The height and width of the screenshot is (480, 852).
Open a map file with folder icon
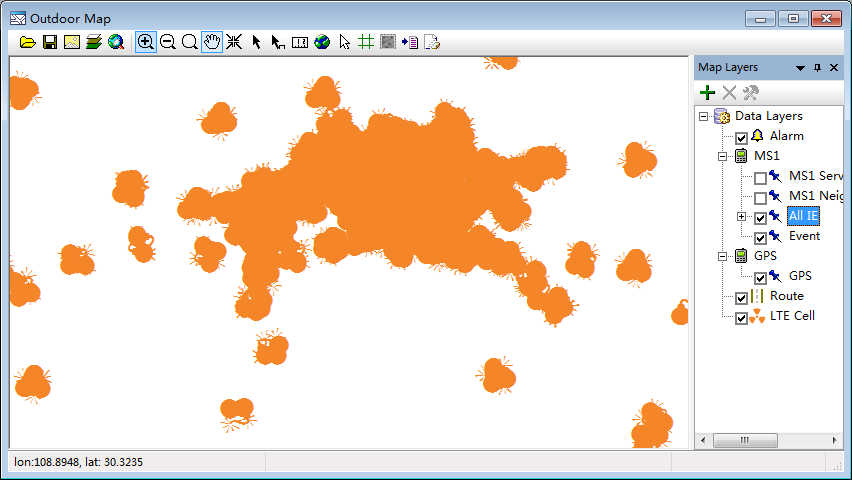pos(28,42)
